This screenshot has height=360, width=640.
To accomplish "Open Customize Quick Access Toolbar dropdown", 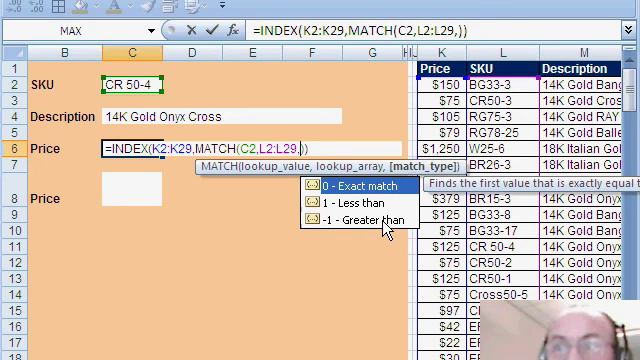I will 222,5.
